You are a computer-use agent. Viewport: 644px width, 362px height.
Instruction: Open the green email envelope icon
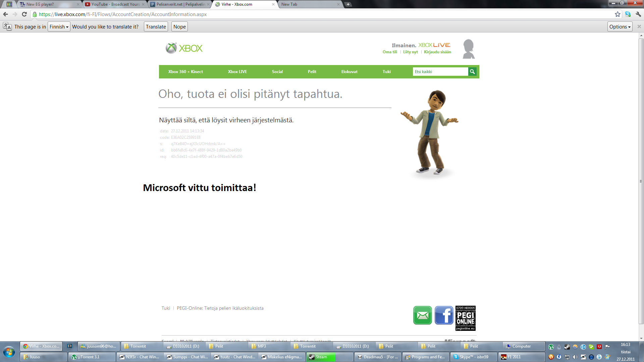tap(422, 315)
